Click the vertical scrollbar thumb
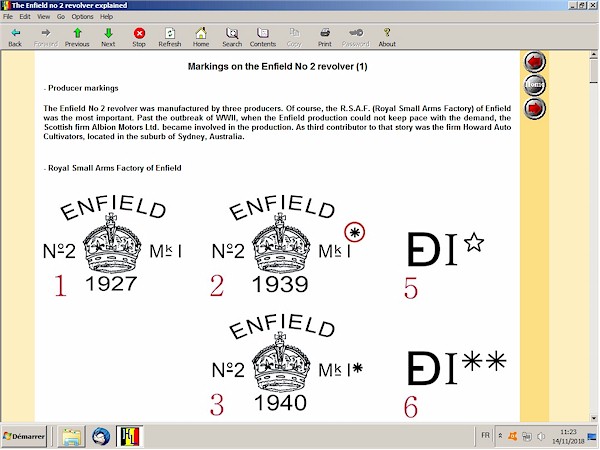 click(593, 71)
